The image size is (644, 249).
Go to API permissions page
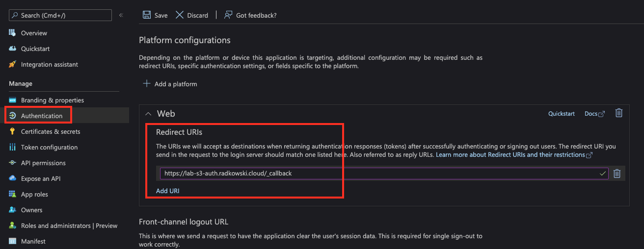(43, 163)
